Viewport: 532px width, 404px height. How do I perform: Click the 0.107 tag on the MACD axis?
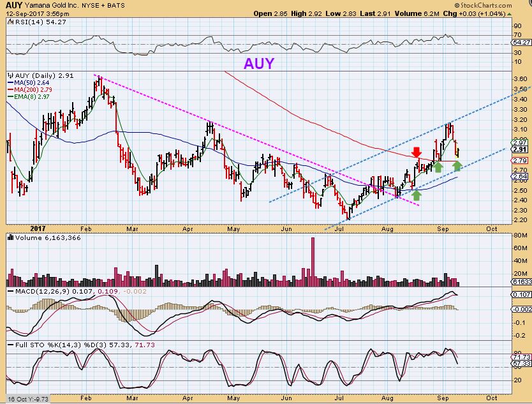(x=522, y=295)
